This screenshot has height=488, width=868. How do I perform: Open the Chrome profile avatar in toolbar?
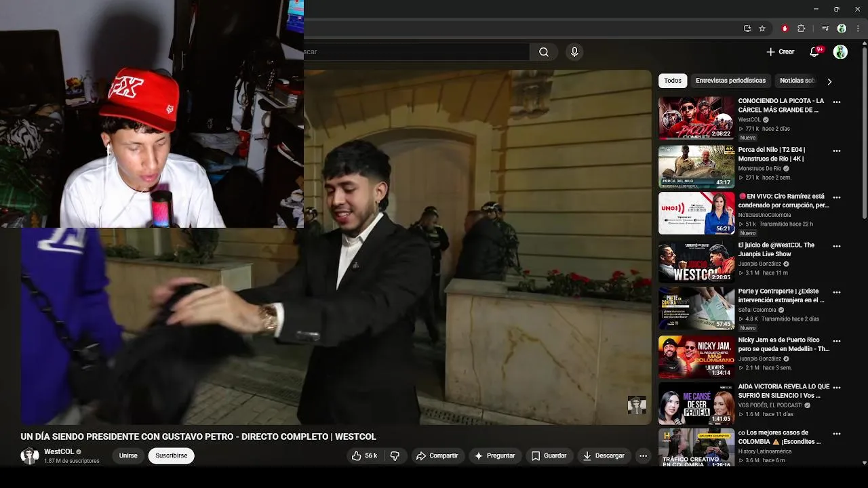(x=842, y=28)
